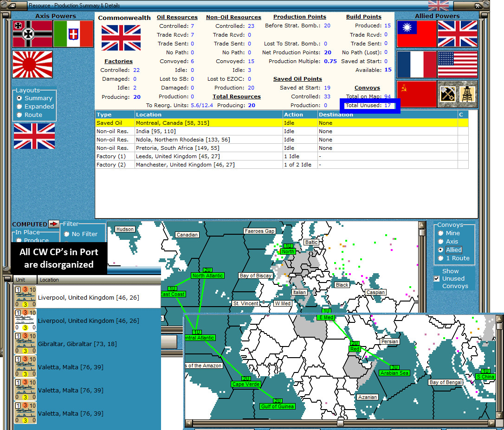Viewport: 504px width, 430px height.
Task: Click right arrow on lower map scrollbar
Action: pos(491,423)
